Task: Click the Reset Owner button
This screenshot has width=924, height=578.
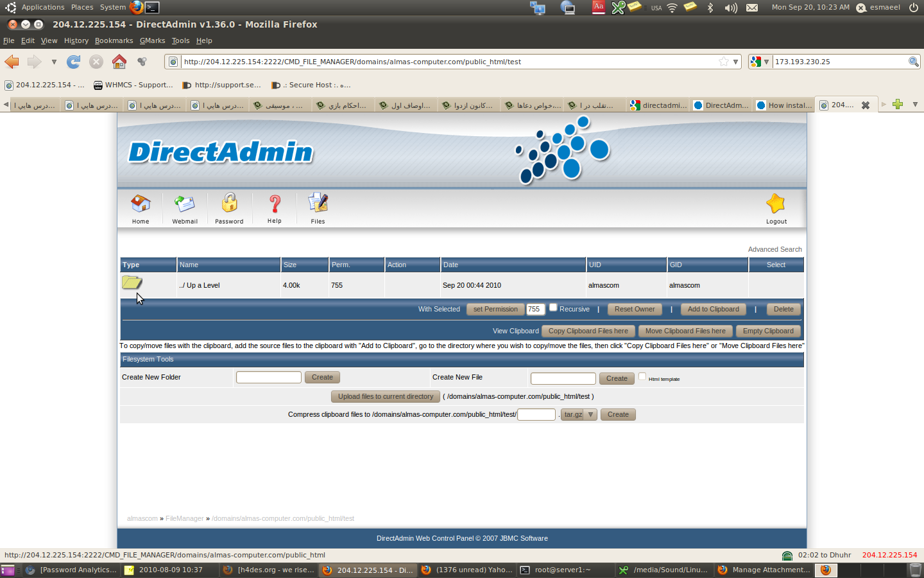Action: pyautogui.click(x=635, y=310)
